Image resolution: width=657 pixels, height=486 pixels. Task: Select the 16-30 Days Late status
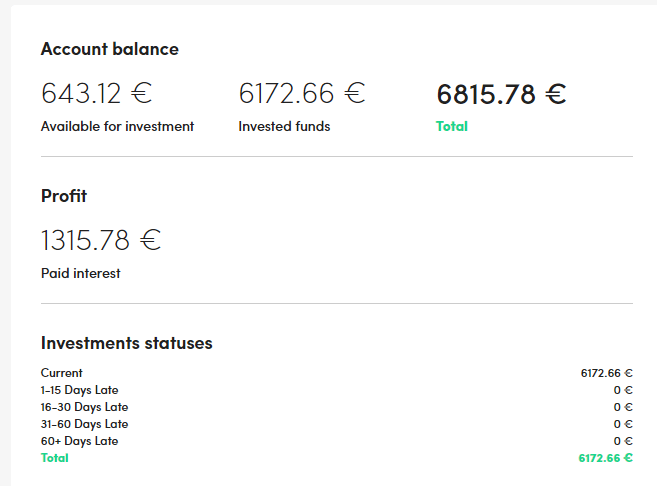(x=84, y=407)
